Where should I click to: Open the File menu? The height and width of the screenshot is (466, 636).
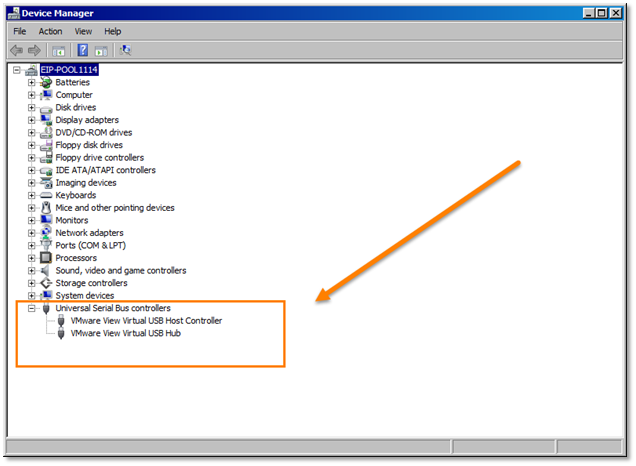pyautogui.click(x=20, y=31)
